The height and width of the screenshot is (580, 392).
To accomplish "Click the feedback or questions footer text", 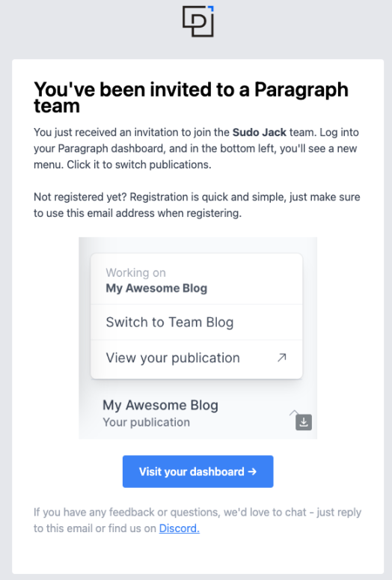I will (197, 520).
